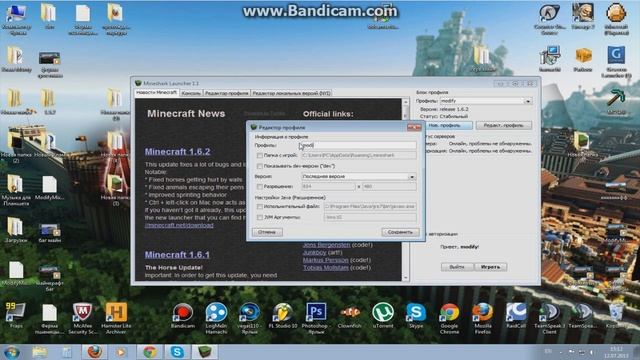The image size is (640, 360).
Task: Open the 'Markus Persson' link
Action: pyautogui.click(x=326, y=260)
